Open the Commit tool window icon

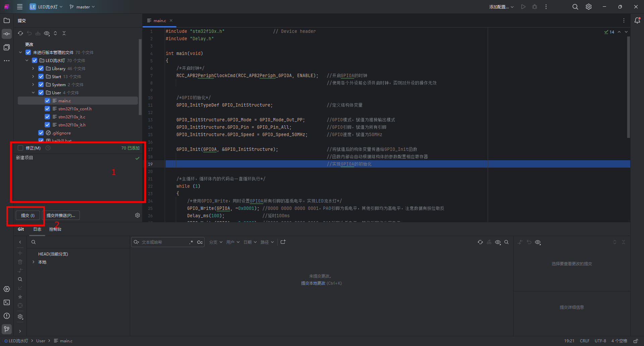(x=7, y=34)
